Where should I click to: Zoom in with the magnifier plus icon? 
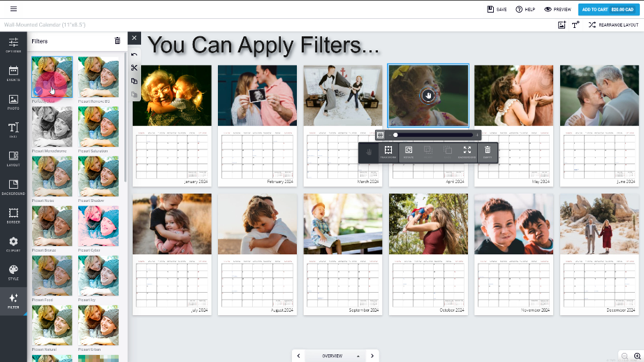pyautogui.click(x=636, y=356)
